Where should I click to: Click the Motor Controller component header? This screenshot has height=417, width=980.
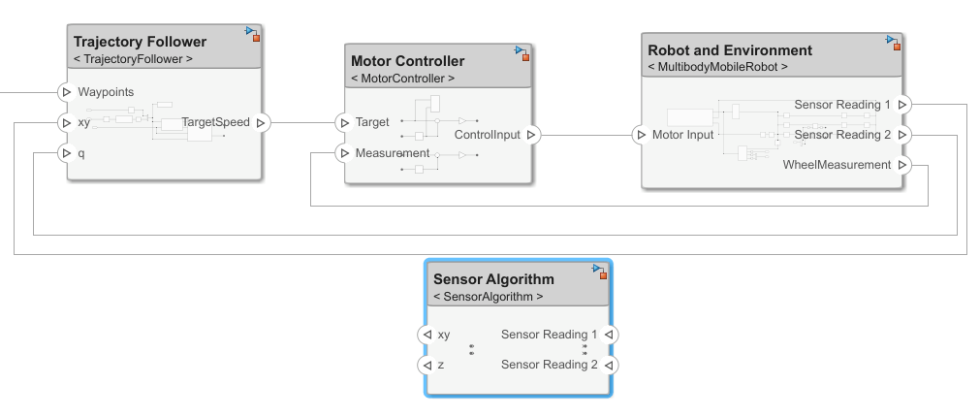click(407, 61)
